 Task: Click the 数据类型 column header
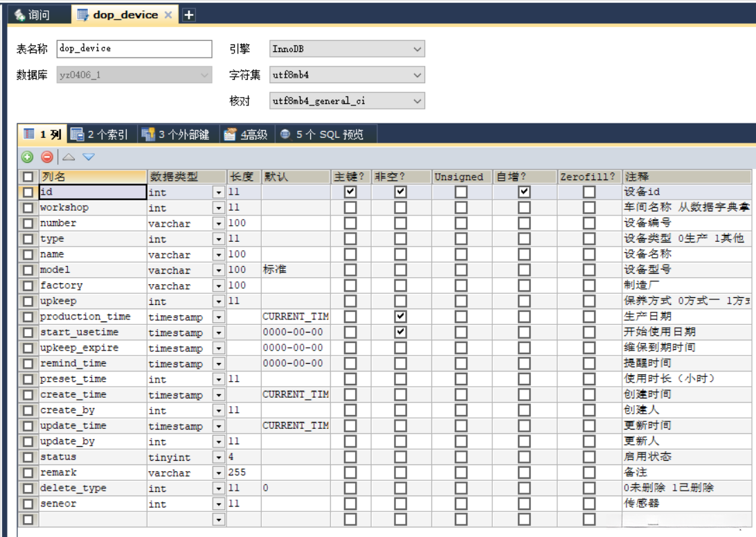pyautogui.click(x=187, y=177)
